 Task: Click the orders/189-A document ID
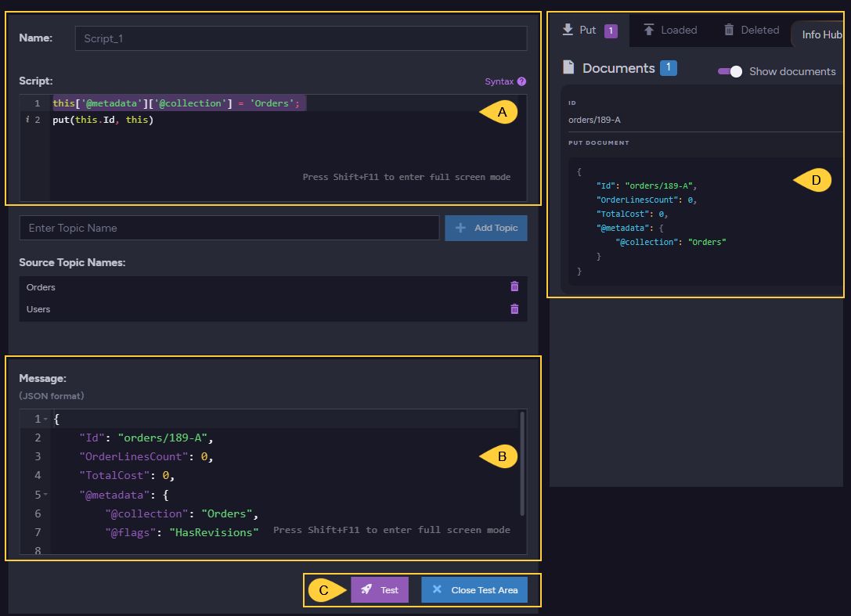pyautogui.click(x=594, y=120)
